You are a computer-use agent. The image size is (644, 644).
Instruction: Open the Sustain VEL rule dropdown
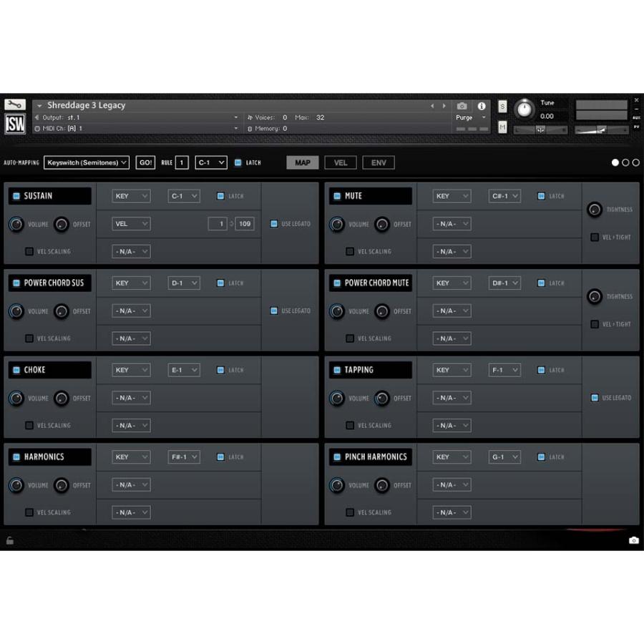[x=131, y=224]
